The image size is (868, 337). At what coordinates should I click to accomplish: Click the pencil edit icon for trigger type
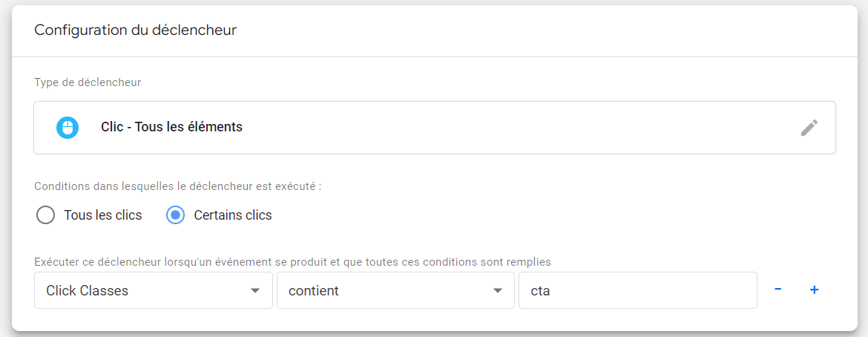[x=809, y=128]
